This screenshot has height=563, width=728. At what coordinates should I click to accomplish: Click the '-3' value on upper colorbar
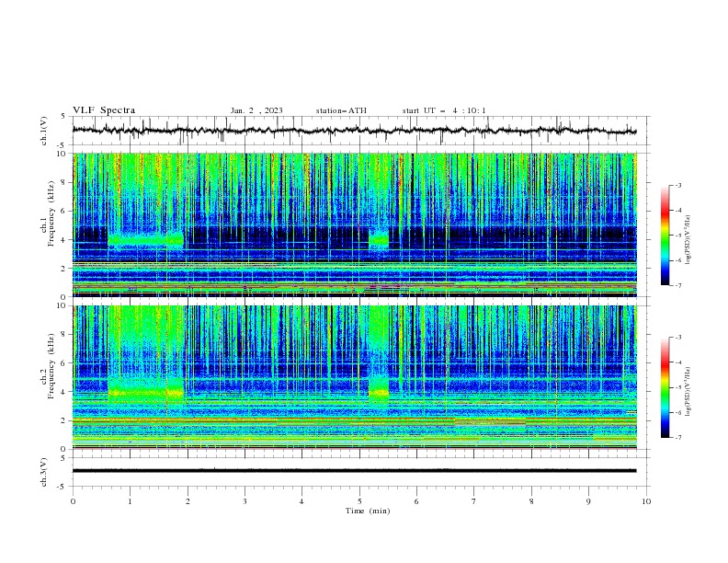click(678, 185)
